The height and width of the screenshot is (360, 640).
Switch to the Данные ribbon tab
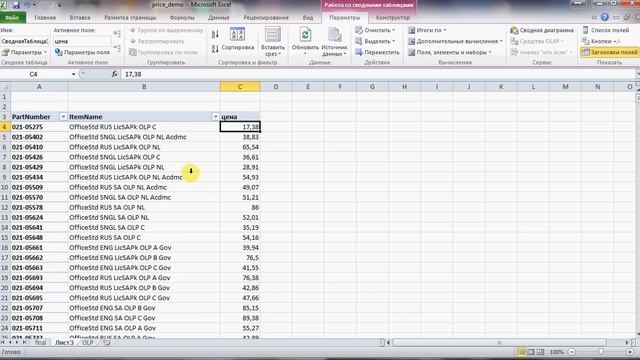219,18
